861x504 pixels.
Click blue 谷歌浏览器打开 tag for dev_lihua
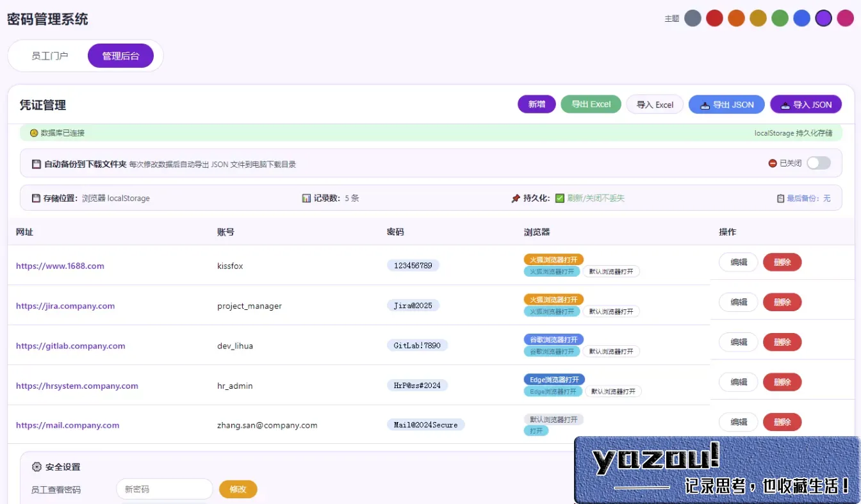tap(553, 339)
